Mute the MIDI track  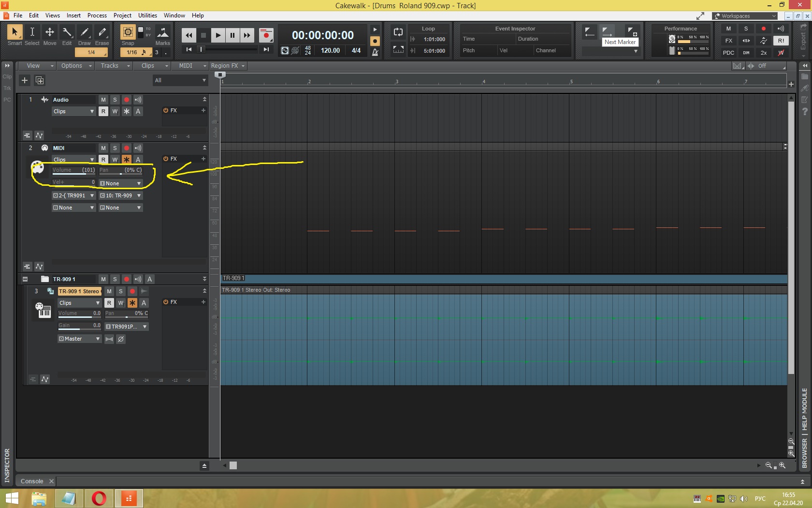[x=103, y=148]
